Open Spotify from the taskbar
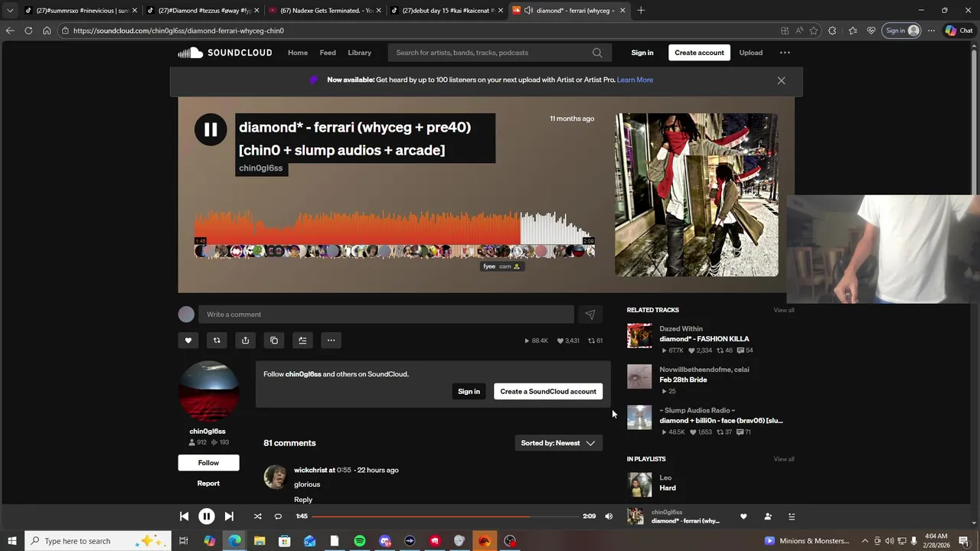This screenshot has height=551, width=980. [x=360, y=541]
